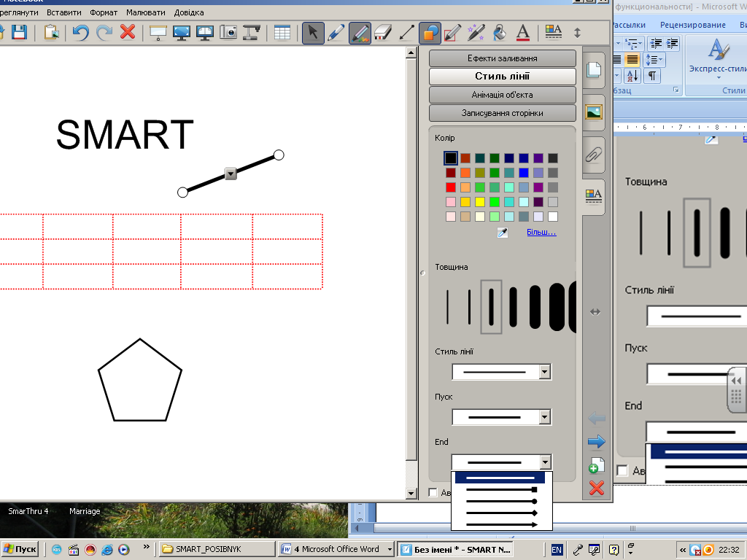Select the Text tool letter A
The image size is (747, 560).
click(522, 33)
